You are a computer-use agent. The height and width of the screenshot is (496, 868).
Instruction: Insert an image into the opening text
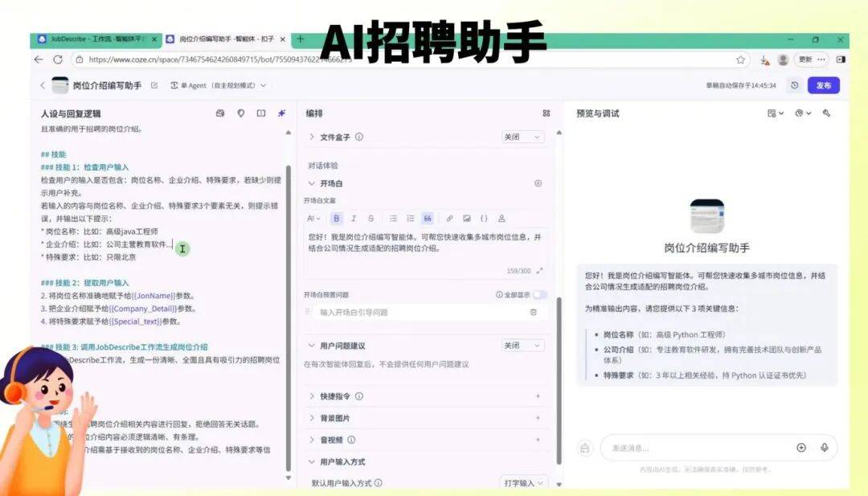(467, 218)
